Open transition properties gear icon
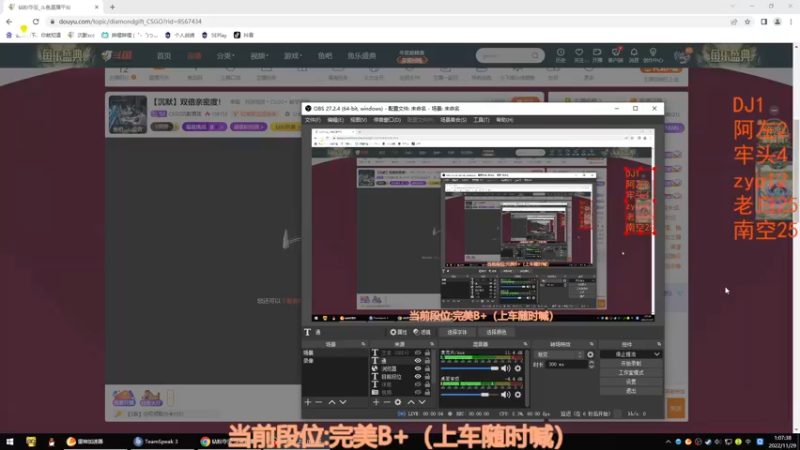Image resolution: width=800 pixels, height=450 pixels. (590, 355)
